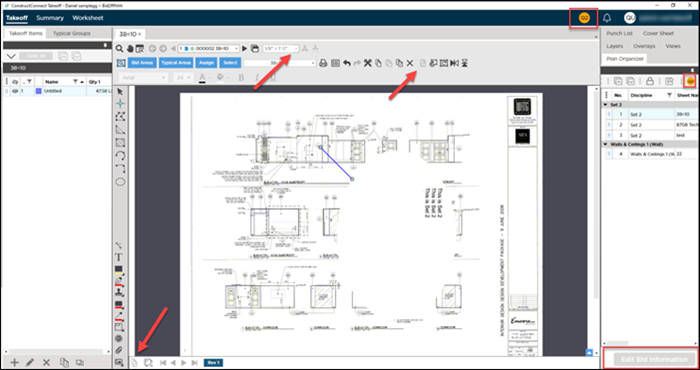Select the zoom magnifier tool
700x370 pixels.
[119, 48]
